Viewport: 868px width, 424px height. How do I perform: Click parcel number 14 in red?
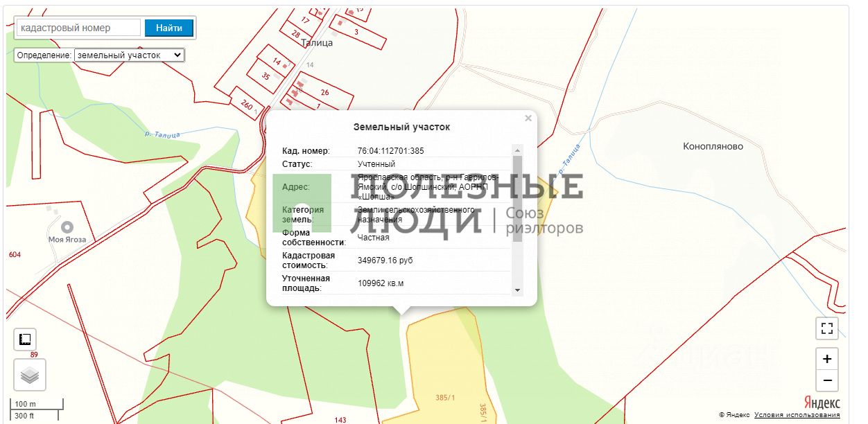click(x=277, y=62)
